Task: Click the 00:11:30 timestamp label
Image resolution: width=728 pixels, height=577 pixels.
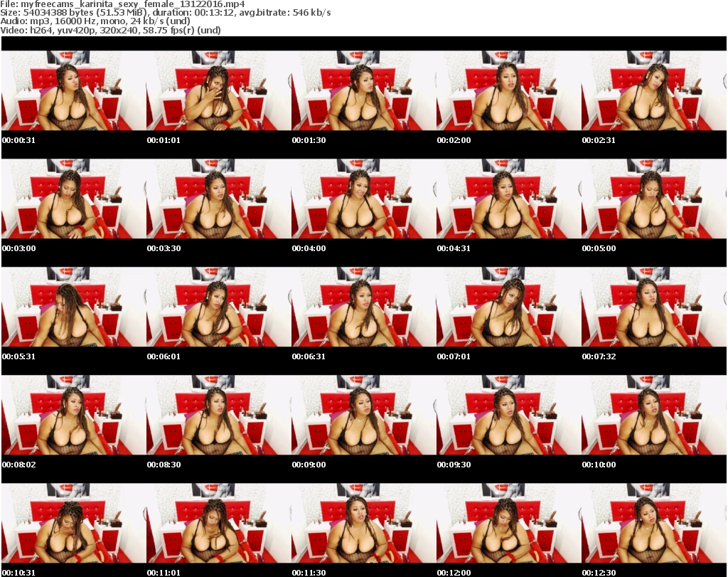Action: coord(309,573)
